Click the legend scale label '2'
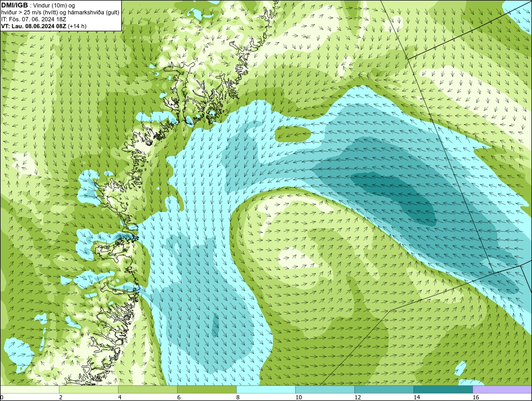 [61, 398]
